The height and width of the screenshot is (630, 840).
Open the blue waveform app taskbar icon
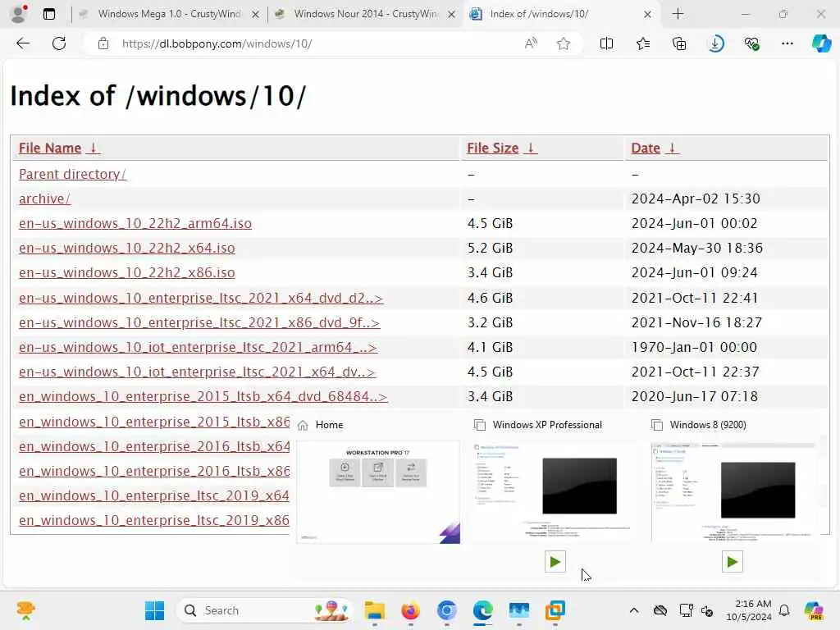click(x=519, y=610)
